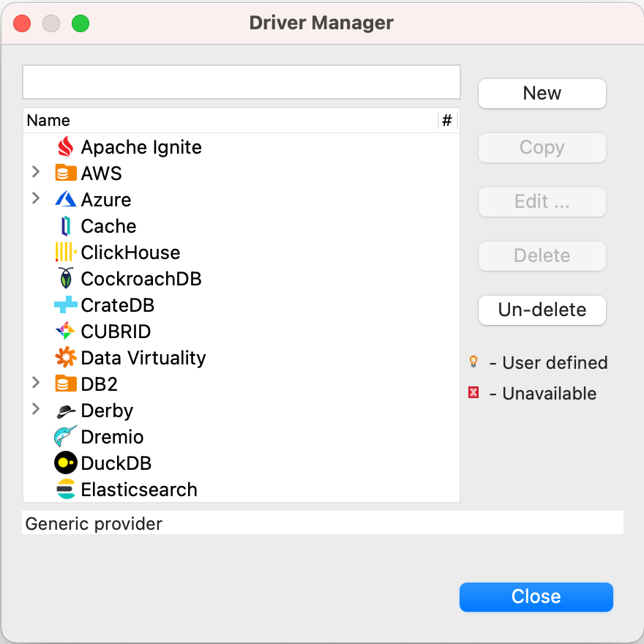Expand the AWS driver group
The image size is (644, 644).
click(x=36, y=173)
